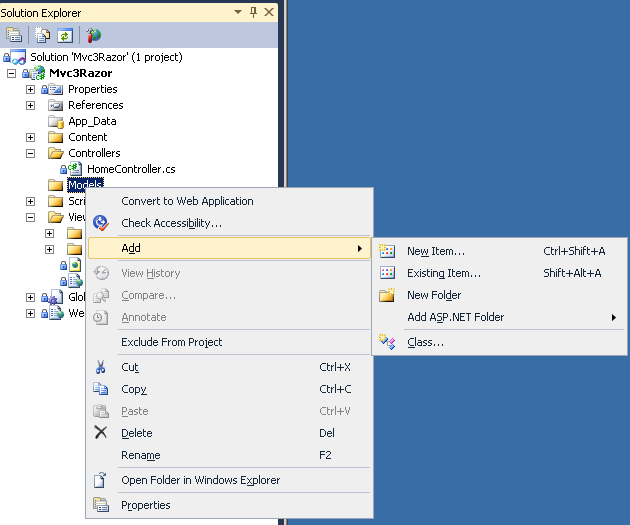Viewport: 630px width, 525px height.
Task: Open the Solution Explorer window position dropdown arrow
Action: pos(238,12)
